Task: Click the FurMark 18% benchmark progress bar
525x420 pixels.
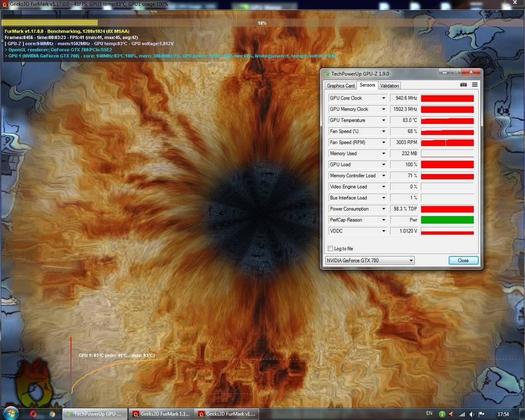Action: click(x=262, y=23)
